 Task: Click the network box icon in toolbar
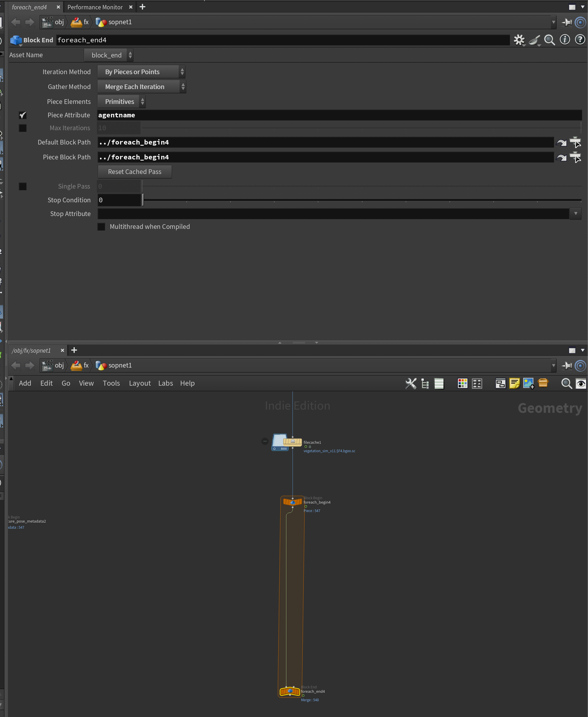500,383
